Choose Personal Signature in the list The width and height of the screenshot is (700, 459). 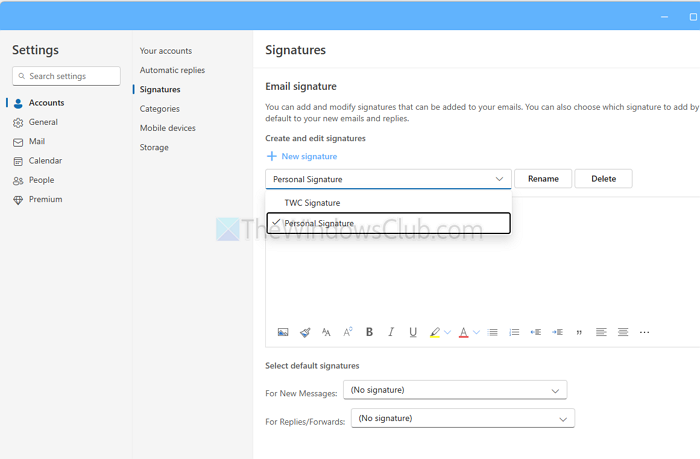click(388, 223)
